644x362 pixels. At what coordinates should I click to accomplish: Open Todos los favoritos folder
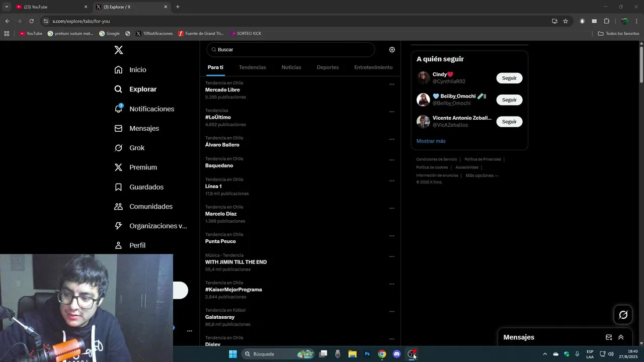pyautogui.click(x=618, y=34)
